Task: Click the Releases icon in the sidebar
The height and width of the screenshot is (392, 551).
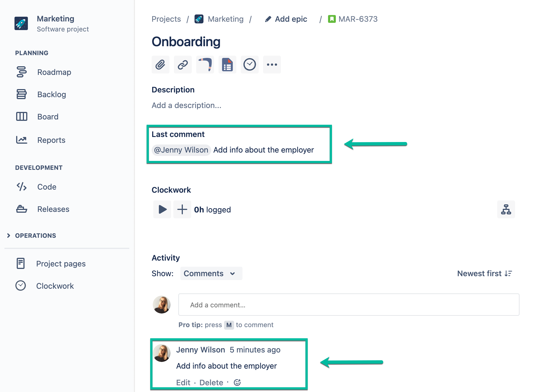Action: 21,209
